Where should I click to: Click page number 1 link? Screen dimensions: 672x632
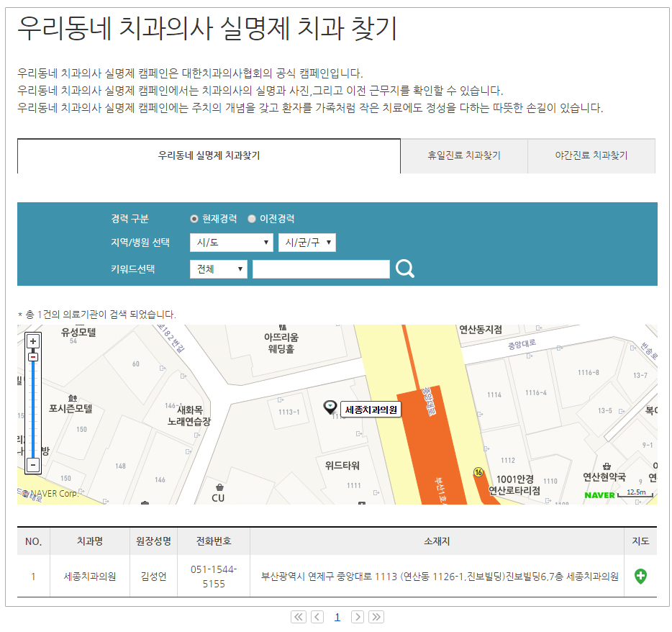[x=337, y=617]
